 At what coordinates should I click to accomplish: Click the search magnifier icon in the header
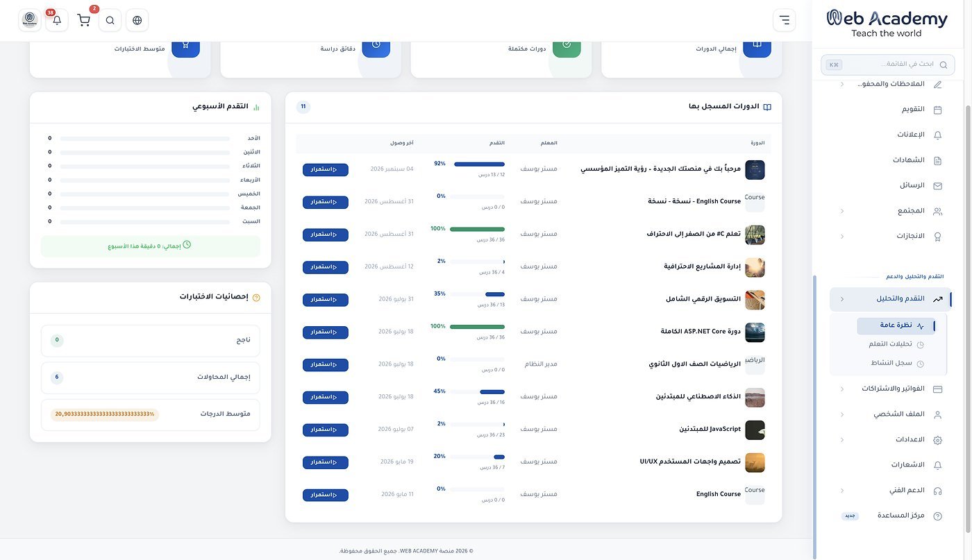[x=110, y=20]
